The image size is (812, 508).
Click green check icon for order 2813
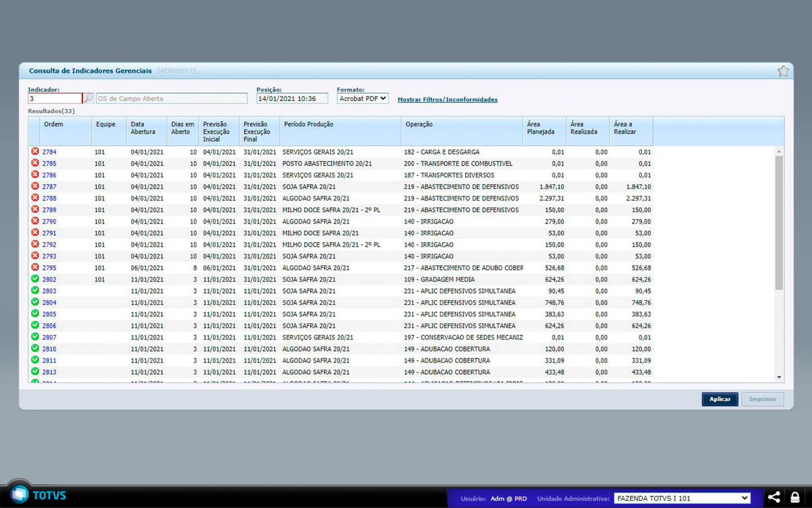tap(35, 371)
